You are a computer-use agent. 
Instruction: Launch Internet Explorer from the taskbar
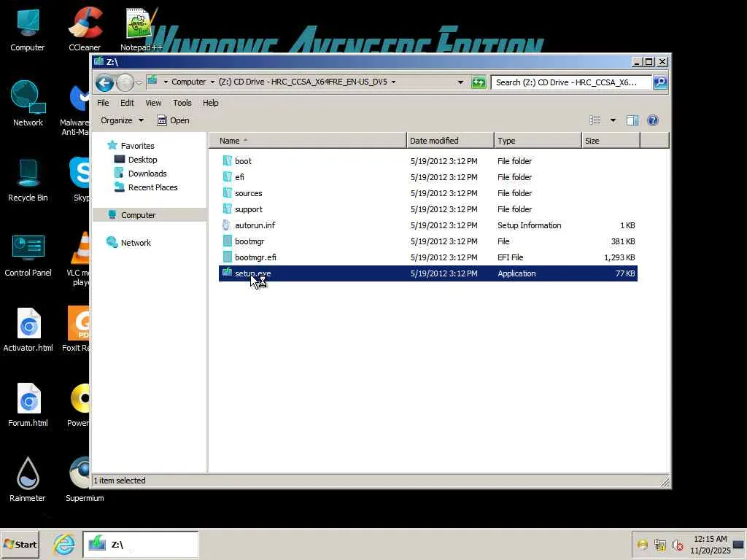[64, 544]
